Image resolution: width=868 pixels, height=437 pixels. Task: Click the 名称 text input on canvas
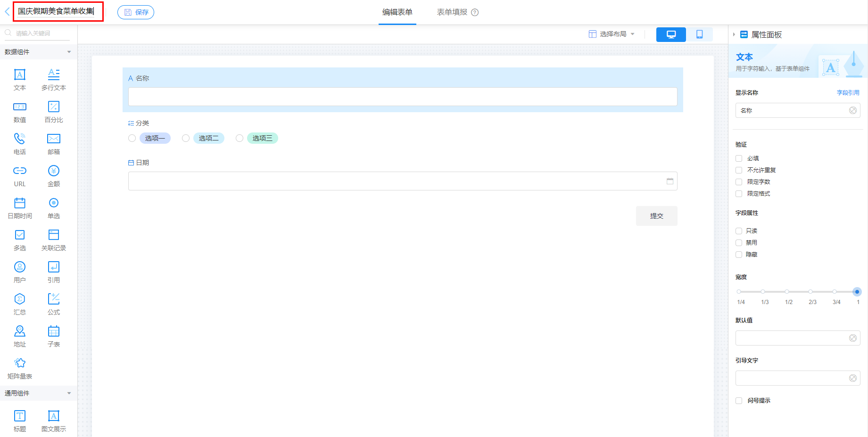point(403,97)
